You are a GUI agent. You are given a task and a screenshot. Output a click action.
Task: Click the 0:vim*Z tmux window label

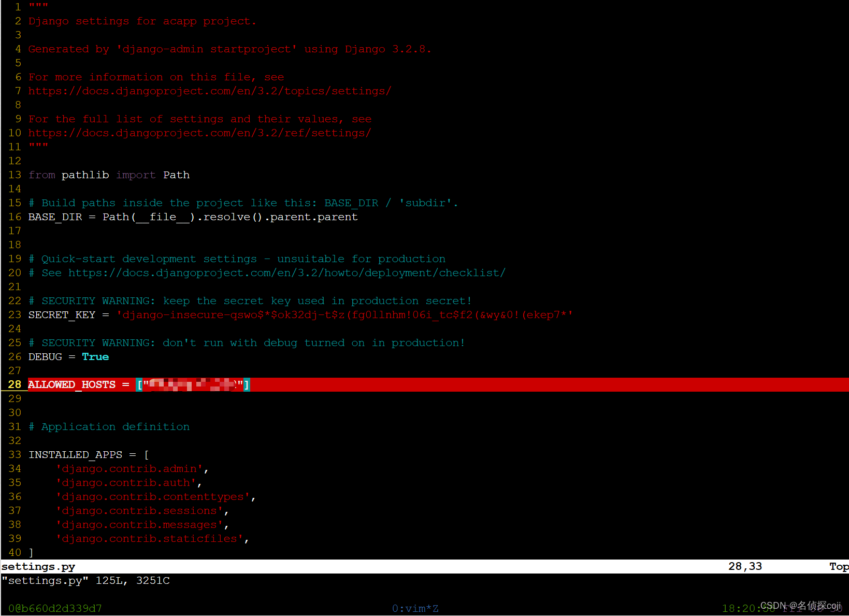coord(415,608)
